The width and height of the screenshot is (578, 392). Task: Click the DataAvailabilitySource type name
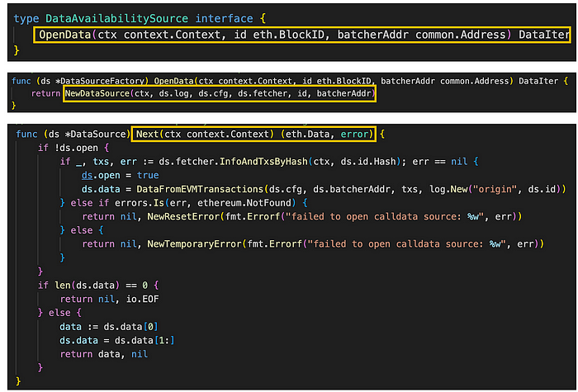(x=116, y=18)
